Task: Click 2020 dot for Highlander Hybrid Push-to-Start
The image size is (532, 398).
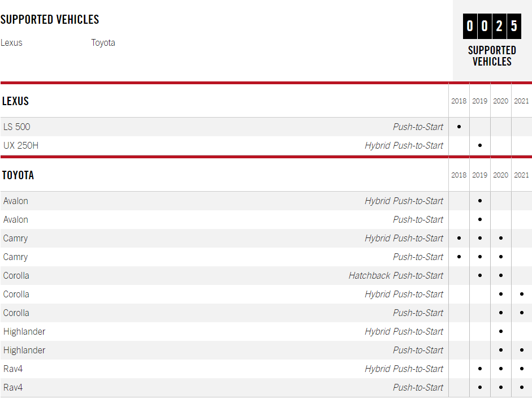Action: coord(501,331)
